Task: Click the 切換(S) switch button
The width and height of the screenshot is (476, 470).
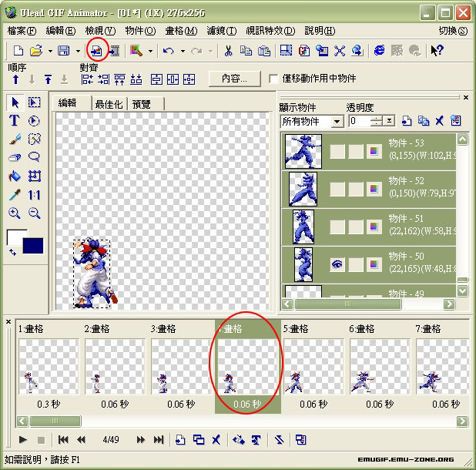Action: (x=453, y=31)
